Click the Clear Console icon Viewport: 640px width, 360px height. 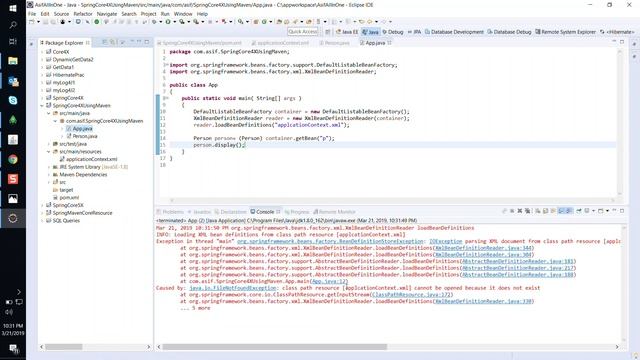[538, 211]
